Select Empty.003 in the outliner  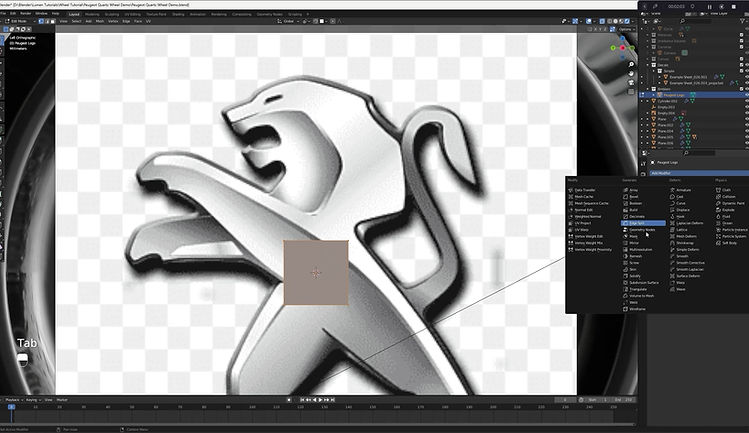(666, 108)
